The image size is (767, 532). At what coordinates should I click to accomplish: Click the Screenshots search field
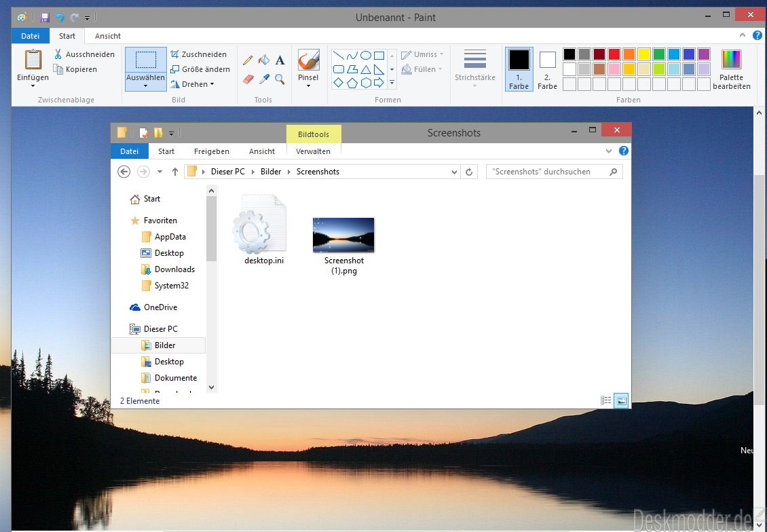click(555, 172)
